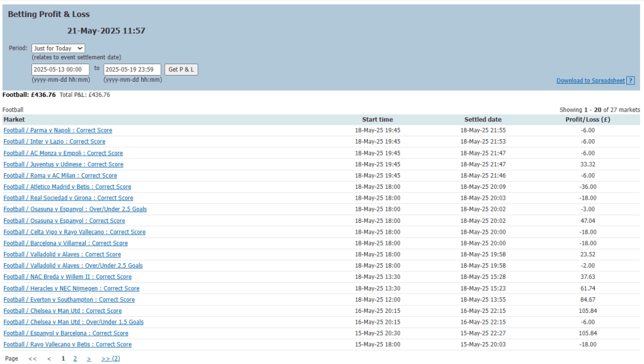The image size is (644, 364).
Task: Open Chelsea v Man Utd Over/Under 1.5 Goals
Action: 73,322
